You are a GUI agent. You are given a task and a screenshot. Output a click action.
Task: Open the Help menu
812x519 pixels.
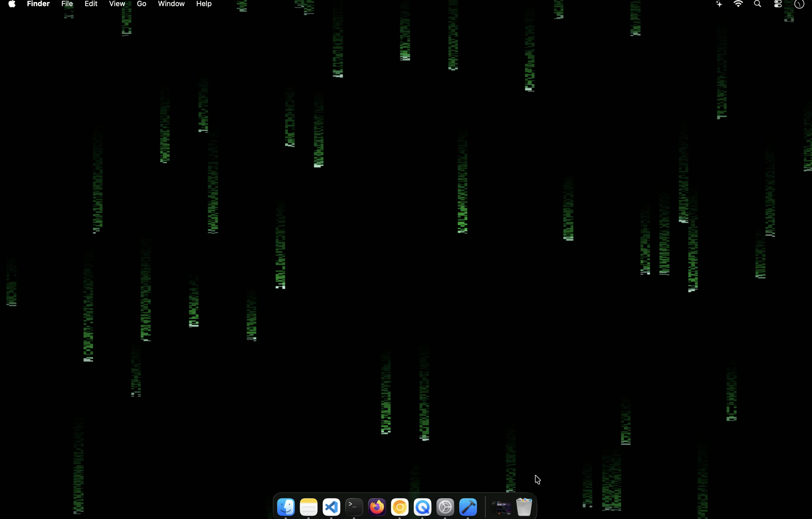click(204, 4)
